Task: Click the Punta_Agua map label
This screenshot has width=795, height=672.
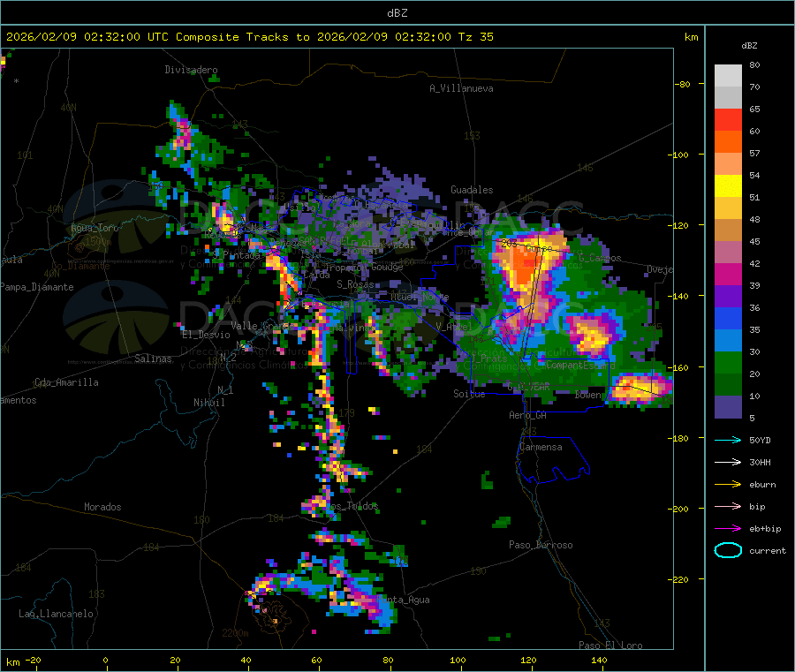Action: tap(404, 600)
